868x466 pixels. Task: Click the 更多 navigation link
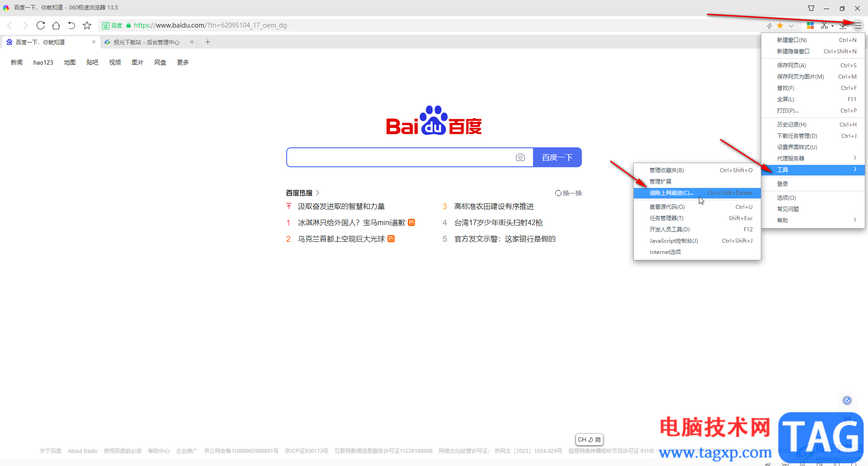[183, 62]
